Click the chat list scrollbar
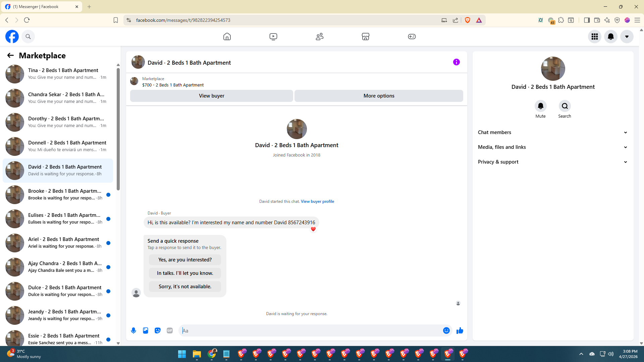The image size is (644, 362). click(x=118, y=129)
